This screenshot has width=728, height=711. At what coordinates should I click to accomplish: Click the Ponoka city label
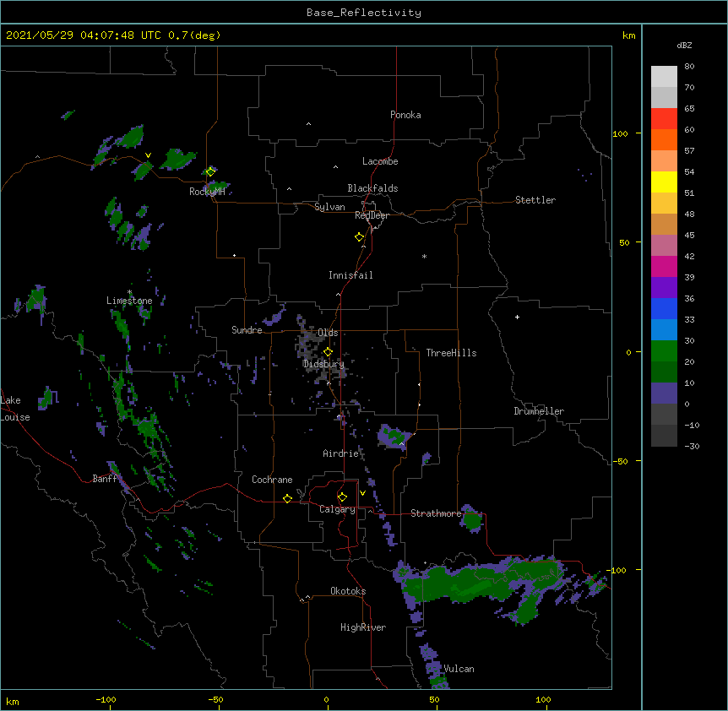tap(405, 115)
